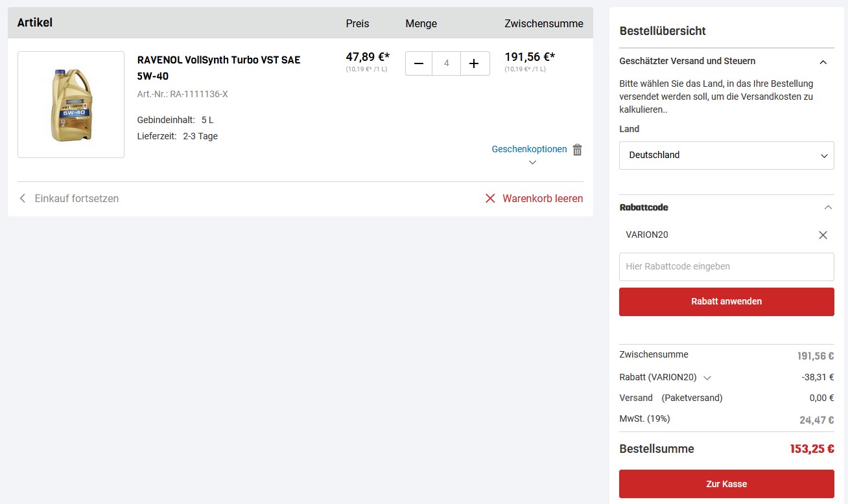Increase quantity with the plus button
848x504 pixels.
point(474,63)
